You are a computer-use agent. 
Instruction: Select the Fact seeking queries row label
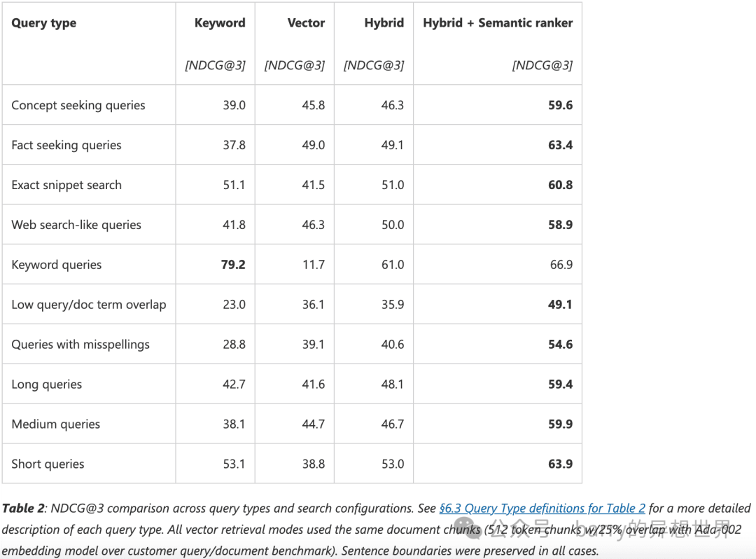click(66, 145)
